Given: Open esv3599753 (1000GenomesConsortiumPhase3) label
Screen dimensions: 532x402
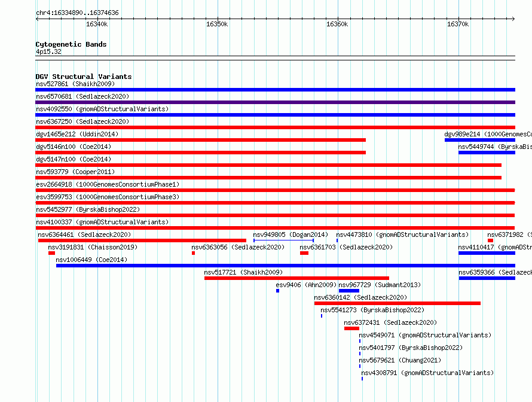Looking at the screenshot, I should click(108, 197).
